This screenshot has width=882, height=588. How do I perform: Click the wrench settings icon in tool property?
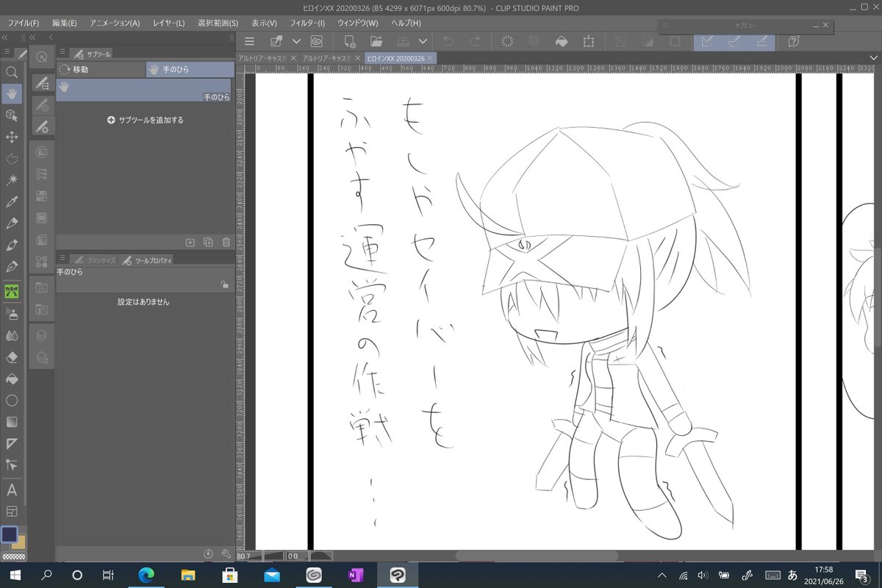[x=226, y=553]
